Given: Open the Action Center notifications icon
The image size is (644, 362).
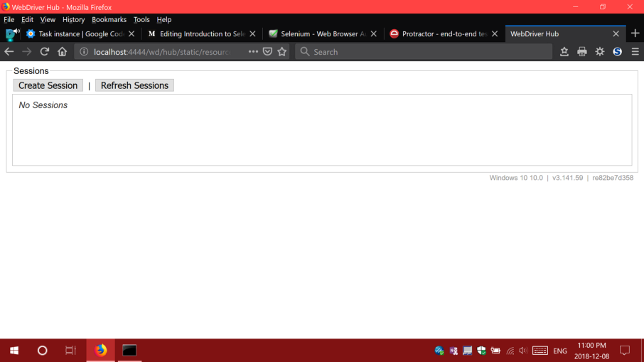Looking at the screenshot, I should coord(625,351).
